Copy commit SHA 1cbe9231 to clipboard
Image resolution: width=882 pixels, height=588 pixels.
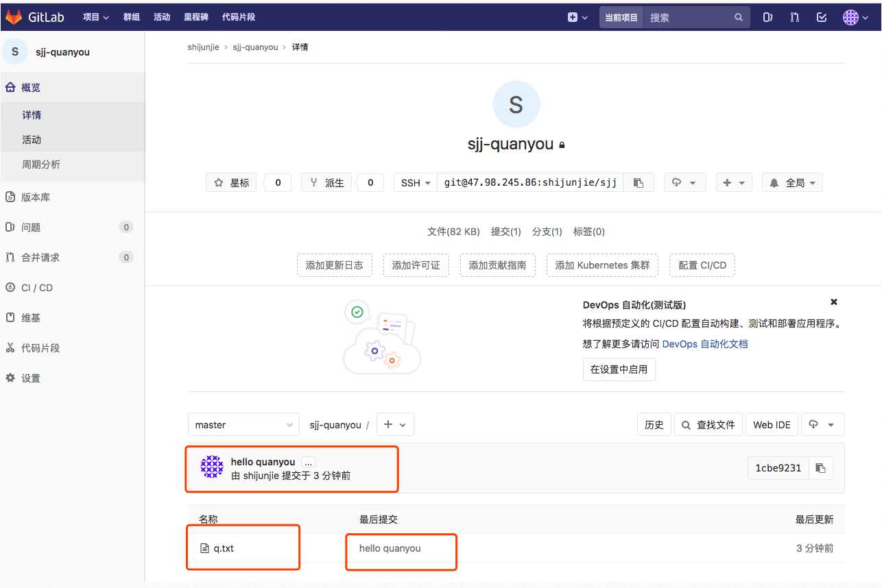tap(820, 468)
